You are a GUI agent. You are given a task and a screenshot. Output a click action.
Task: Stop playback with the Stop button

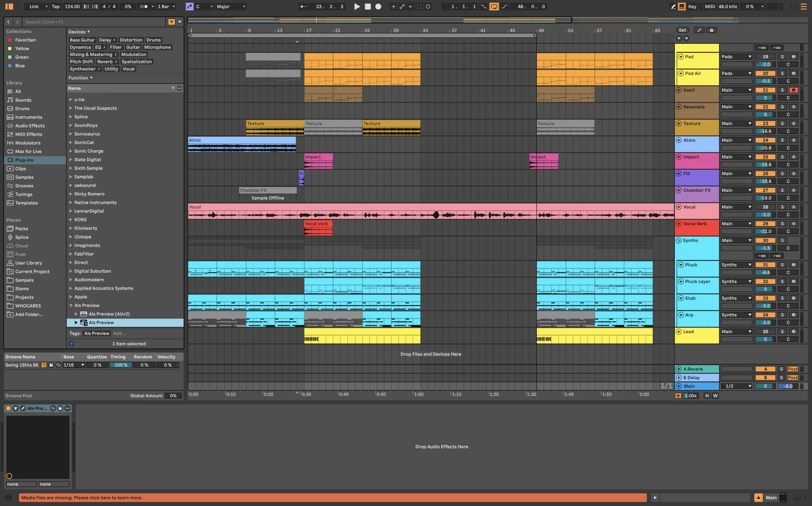point(368,6)
